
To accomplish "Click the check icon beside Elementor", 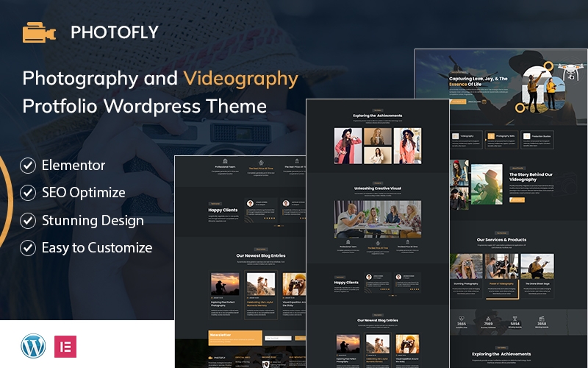I will point(28,166).
